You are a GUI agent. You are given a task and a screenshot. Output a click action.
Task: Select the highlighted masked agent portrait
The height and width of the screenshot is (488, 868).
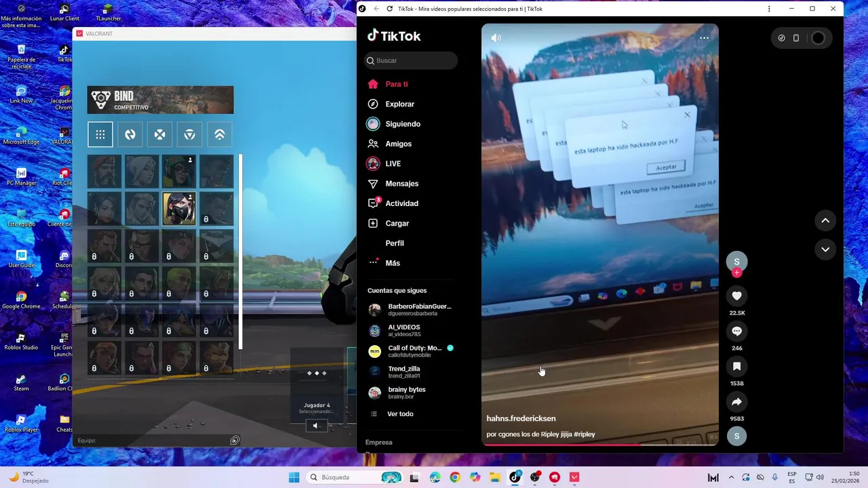179,208
